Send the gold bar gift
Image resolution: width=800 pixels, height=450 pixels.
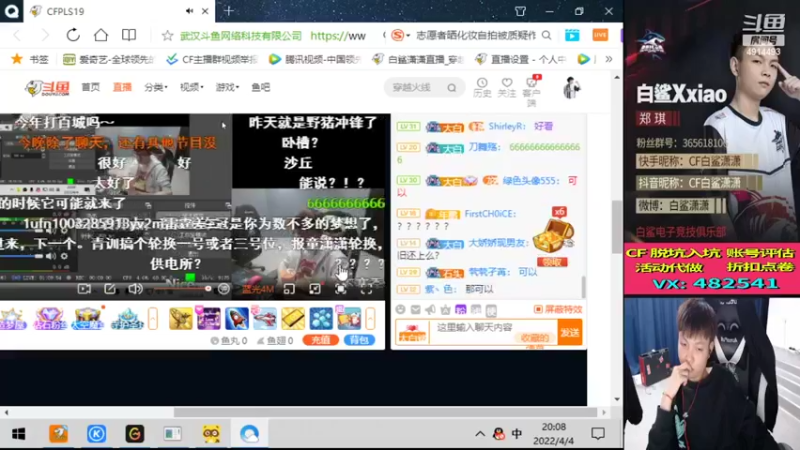pos(293,318)
